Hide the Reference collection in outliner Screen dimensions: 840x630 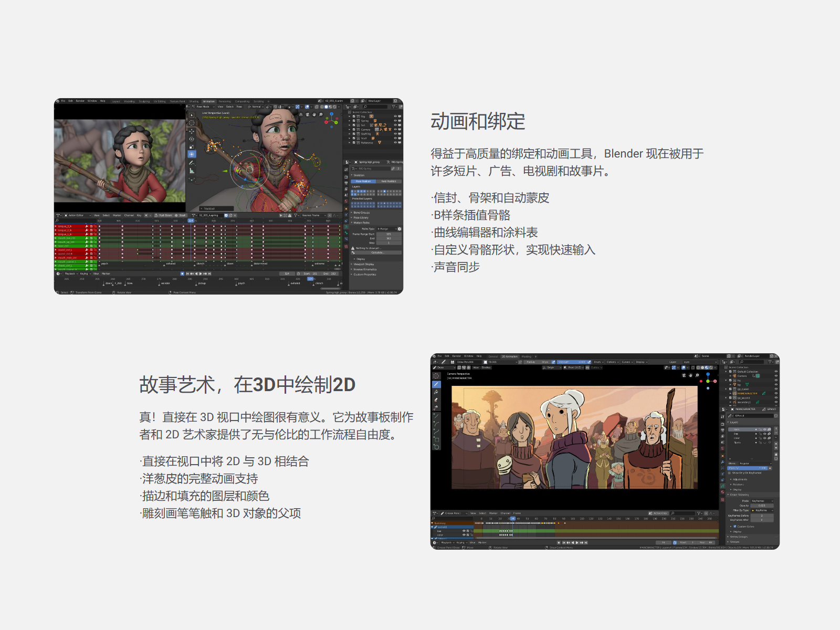(x=395, y=143)
